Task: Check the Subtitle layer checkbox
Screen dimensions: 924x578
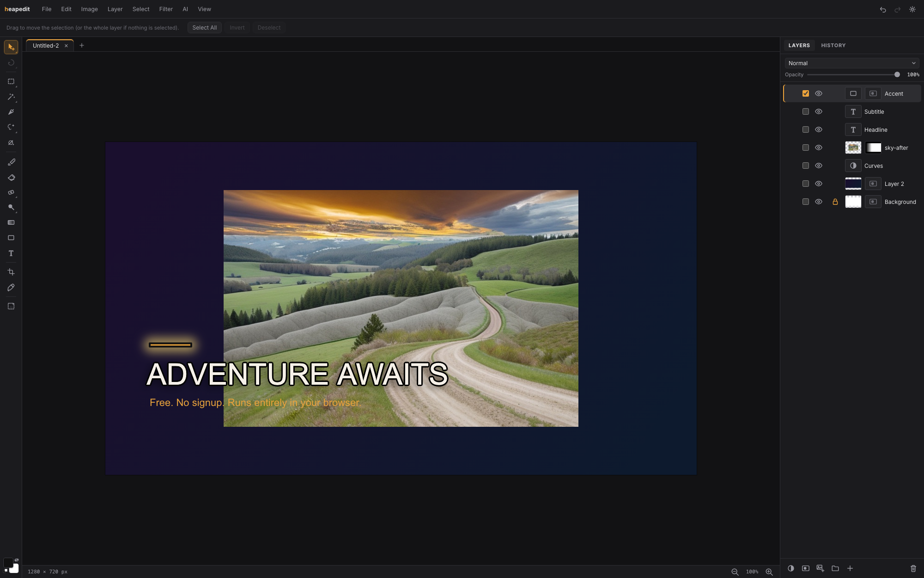Action: pyautogui.click(x=806, y=111)
